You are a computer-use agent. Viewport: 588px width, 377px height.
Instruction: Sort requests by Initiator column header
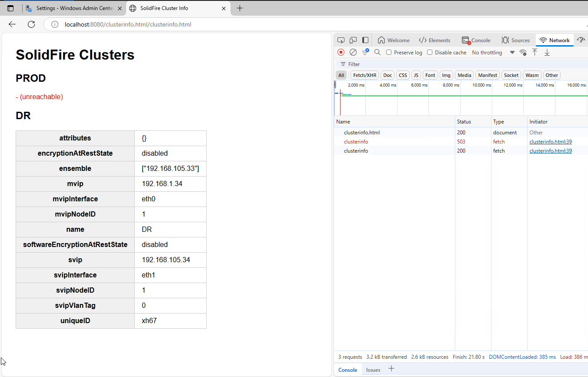pos(558,122)
